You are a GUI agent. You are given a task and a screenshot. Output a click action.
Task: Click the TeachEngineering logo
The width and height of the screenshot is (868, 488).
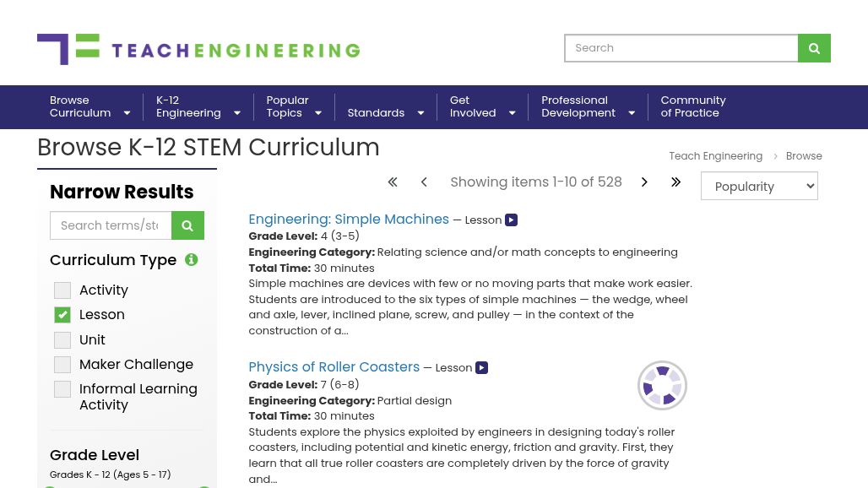198,49
